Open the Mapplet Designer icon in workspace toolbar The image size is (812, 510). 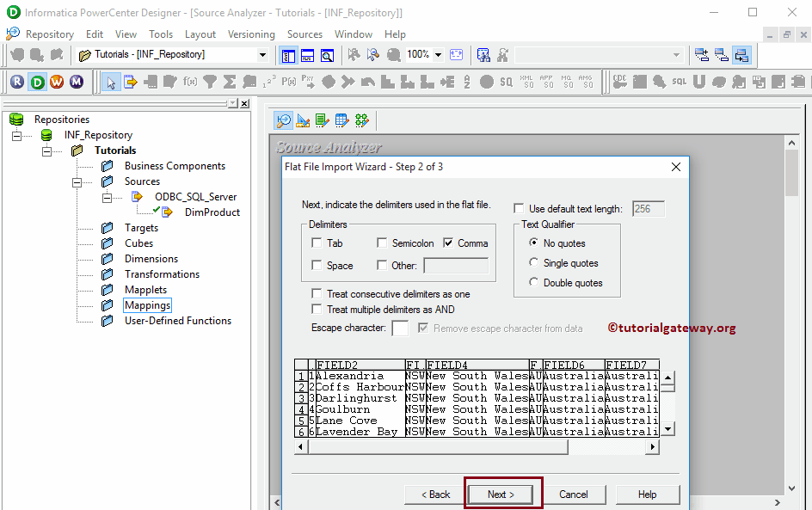tap(341, 120)
